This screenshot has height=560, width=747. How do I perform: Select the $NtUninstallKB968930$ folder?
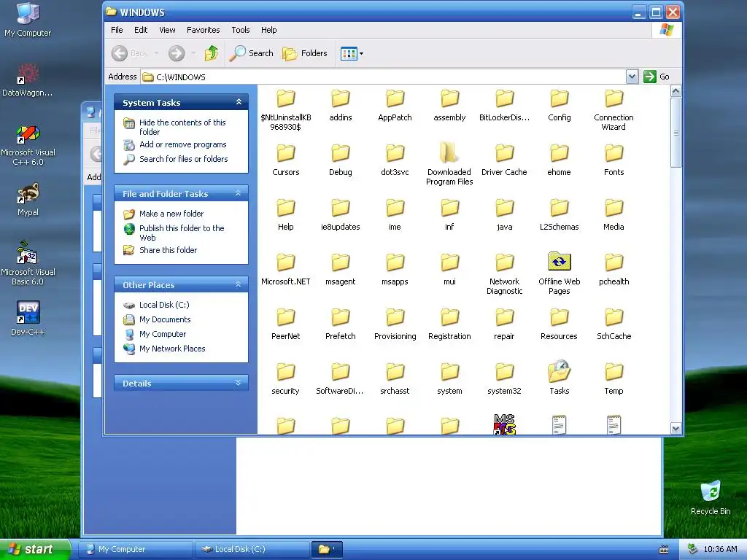point(285,111)
